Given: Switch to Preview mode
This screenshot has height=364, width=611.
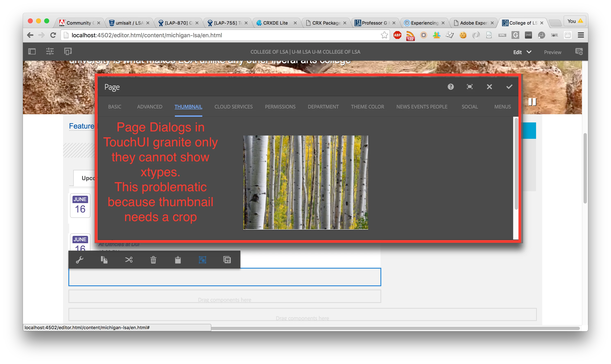Looking at the screenshot, I should tap(552, 52).
